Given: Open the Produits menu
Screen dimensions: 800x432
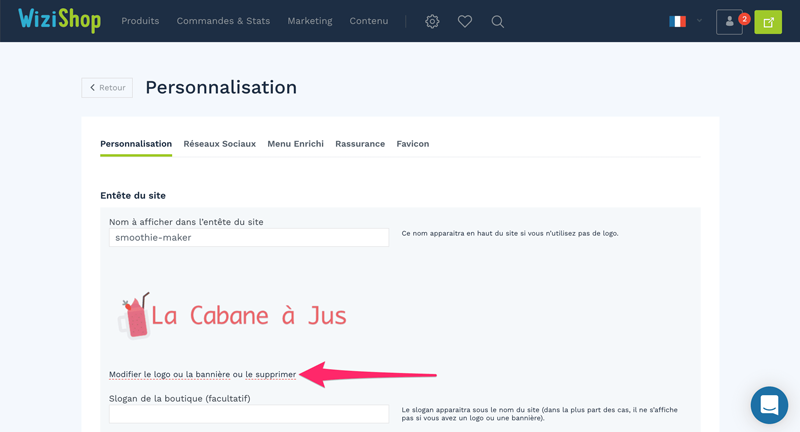Looking at the screenshot, I should click(140, 21).
